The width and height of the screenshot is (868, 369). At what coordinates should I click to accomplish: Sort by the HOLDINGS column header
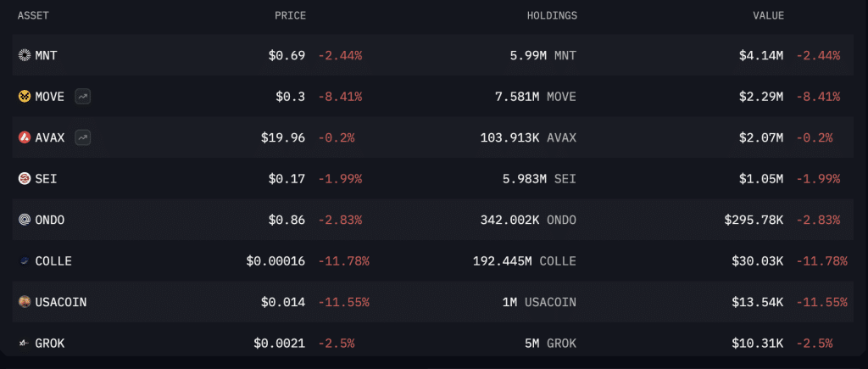552,15
